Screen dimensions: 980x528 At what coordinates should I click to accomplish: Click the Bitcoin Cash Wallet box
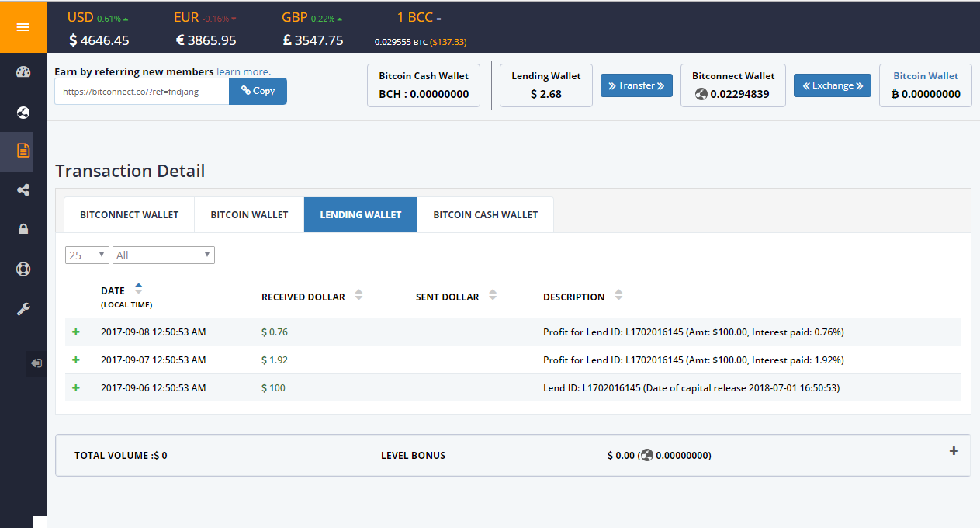(x=424, y=85)
